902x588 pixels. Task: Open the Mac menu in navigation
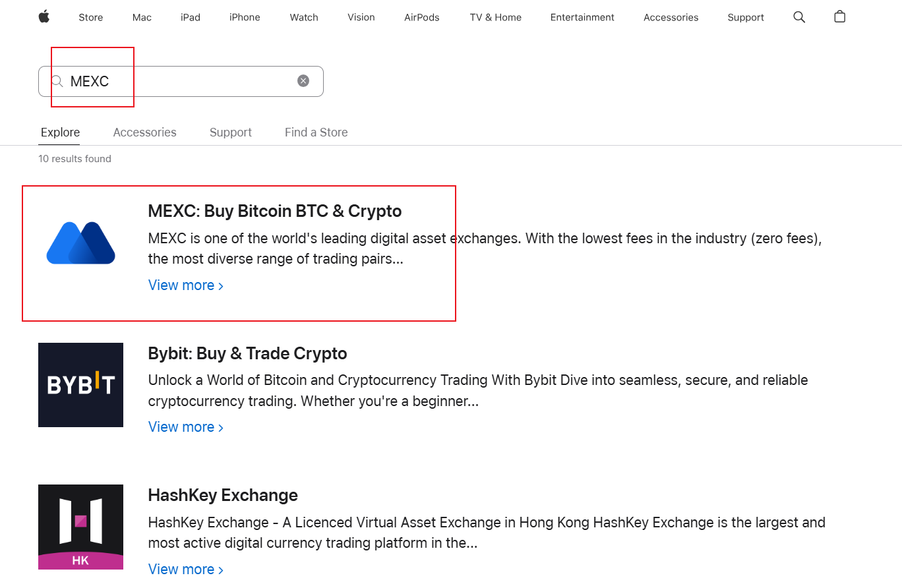coord(142,17)
